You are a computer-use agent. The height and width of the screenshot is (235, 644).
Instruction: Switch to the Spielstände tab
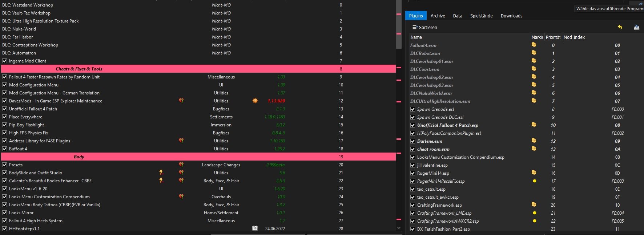(x=481, y=16)
